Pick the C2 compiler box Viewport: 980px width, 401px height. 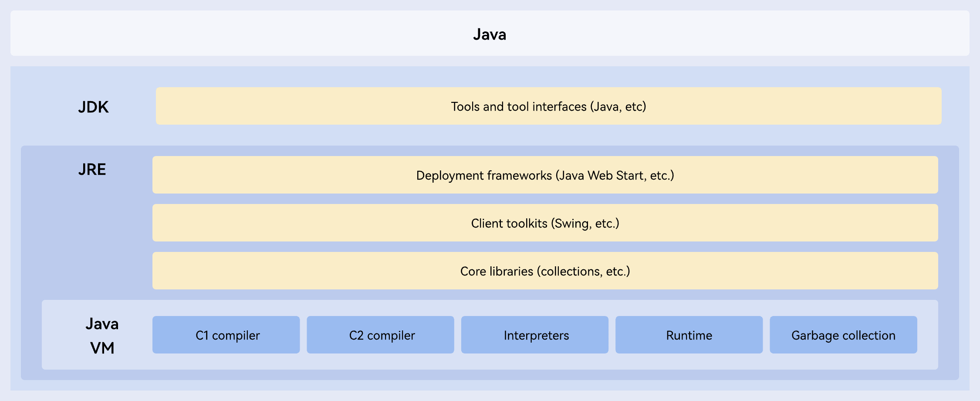click(380, 335)
